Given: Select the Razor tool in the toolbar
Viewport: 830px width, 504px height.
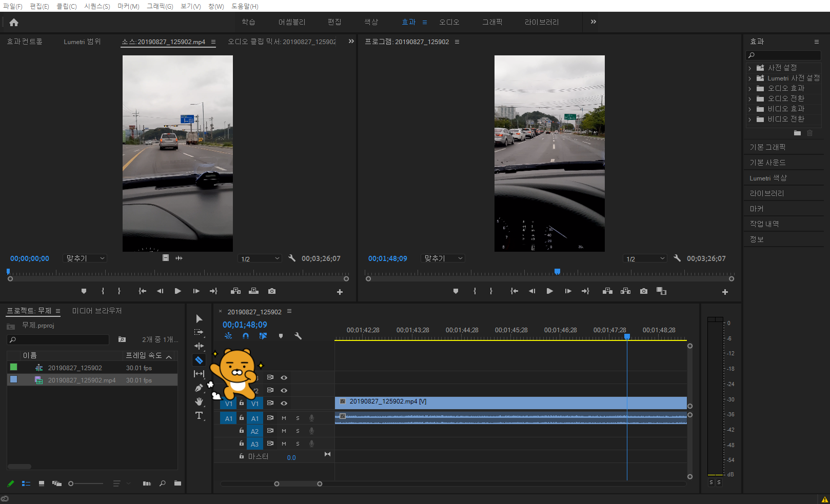Looking at the screenshot, I should 199,360.
